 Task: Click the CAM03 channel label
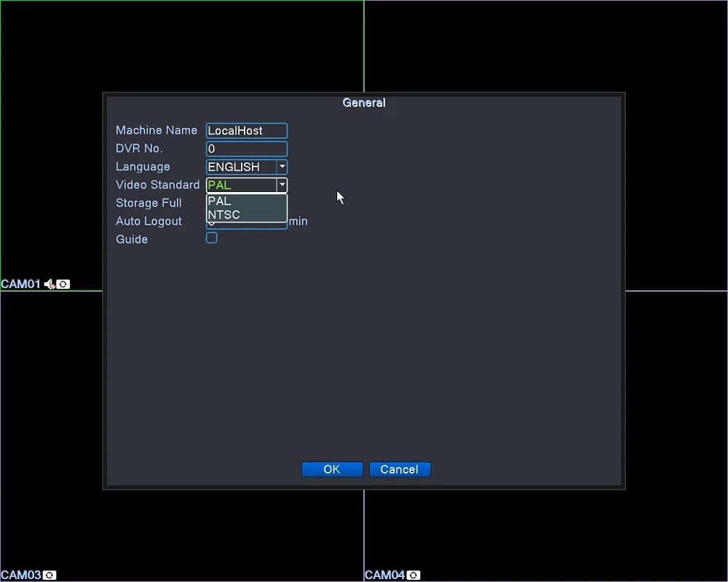pos(21,575)
